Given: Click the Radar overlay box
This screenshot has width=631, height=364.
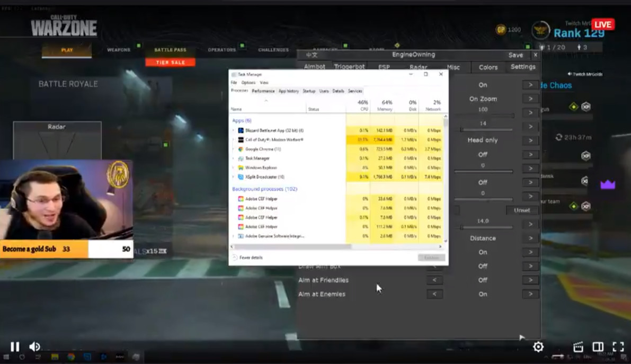Looking at the screenshot, I should point(57,140).
